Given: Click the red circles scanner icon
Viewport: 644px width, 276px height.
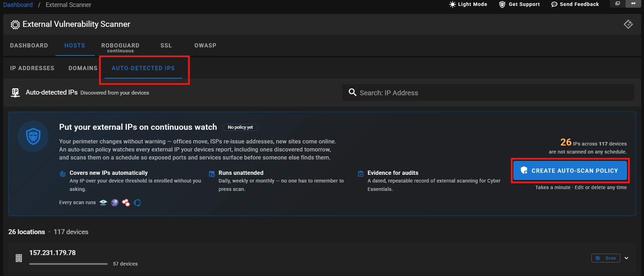Looking at the screenshot, I should pos(126,203).
